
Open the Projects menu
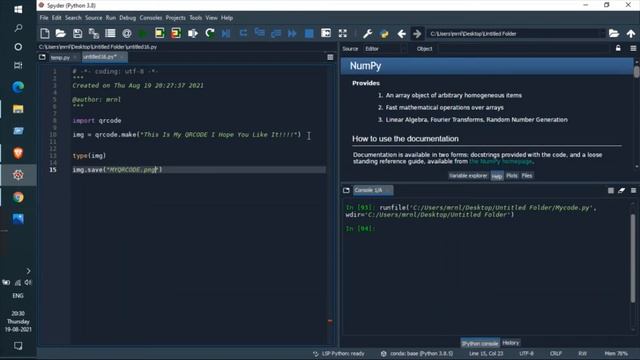point(175,18)
